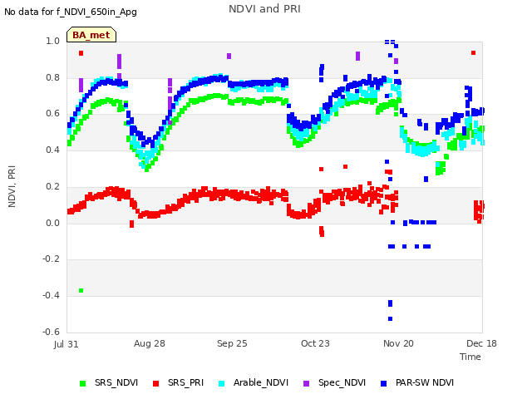The width and height of the screenshot is (532, 399).
Task: Click the PAR-SW NDVI blue legend swatch
Action: [x=384, y=383]
